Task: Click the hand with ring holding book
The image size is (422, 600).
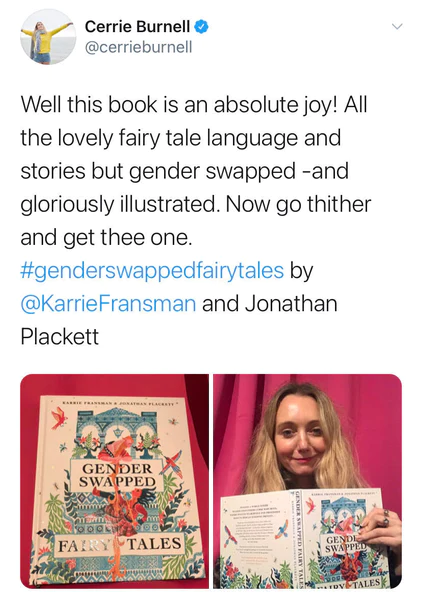Action: click(x=382, y=529)
